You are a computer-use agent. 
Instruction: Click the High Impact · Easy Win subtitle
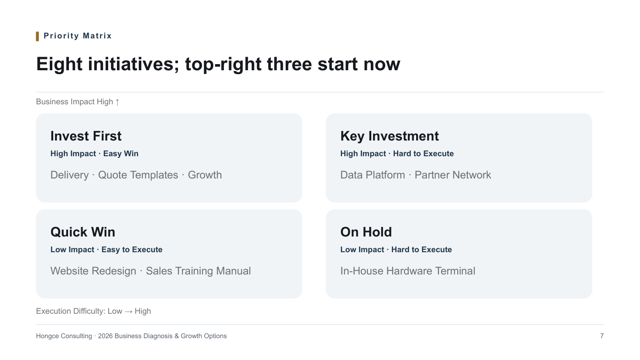[x=94, y=153]
